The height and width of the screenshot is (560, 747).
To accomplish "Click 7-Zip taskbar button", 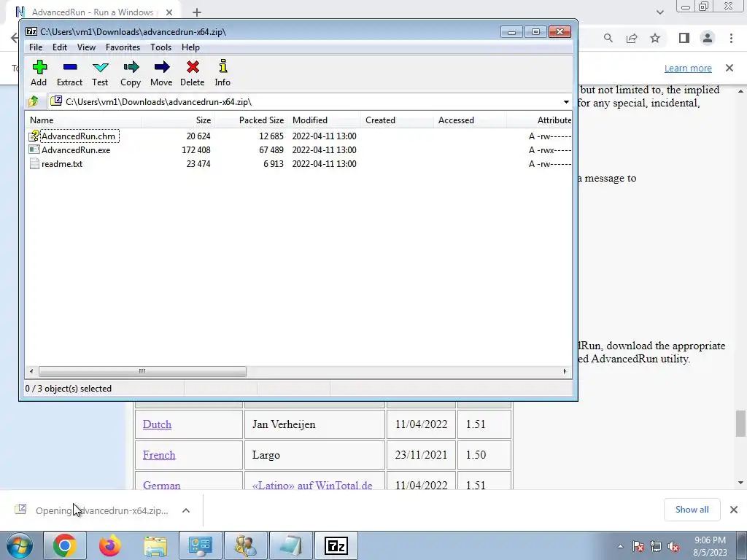I will (336, 545).
